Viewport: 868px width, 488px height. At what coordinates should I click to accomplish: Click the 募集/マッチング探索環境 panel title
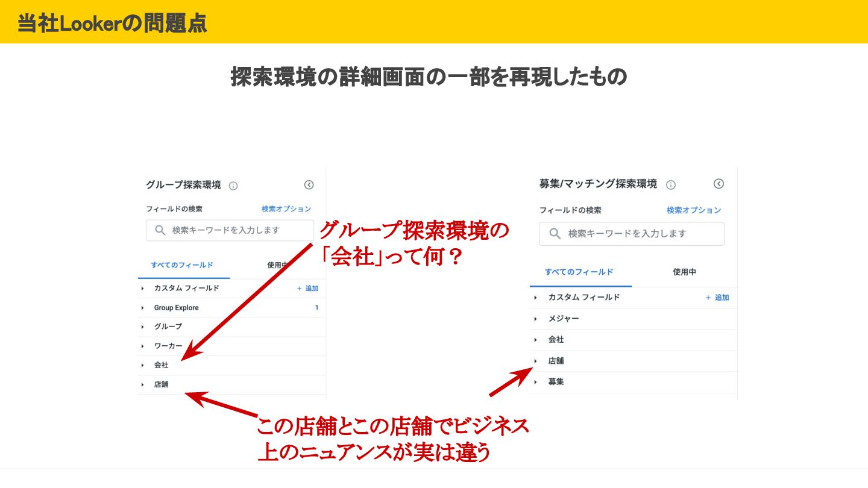coord(598,184)
